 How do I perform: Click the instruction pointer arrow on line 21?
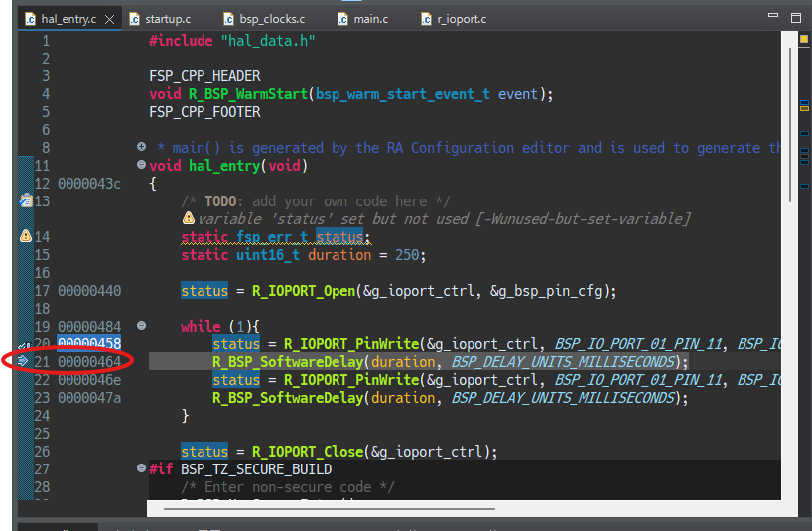click(23, 360)
